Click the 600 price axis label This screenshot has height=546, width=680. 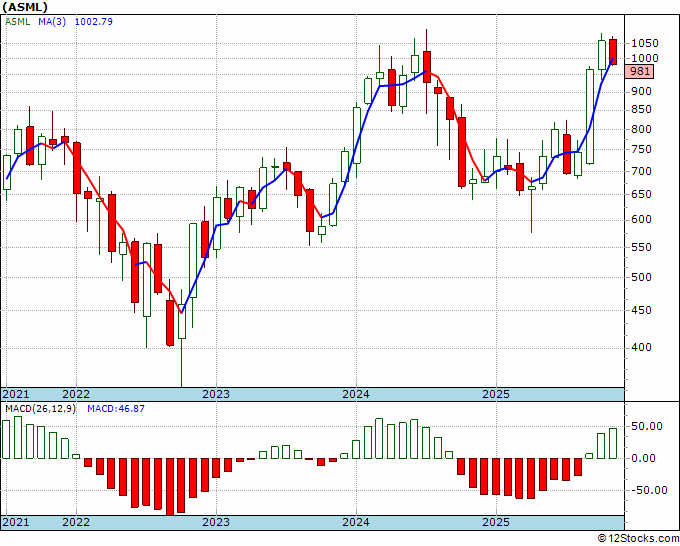pyautogui.click(x=641, y=219)
